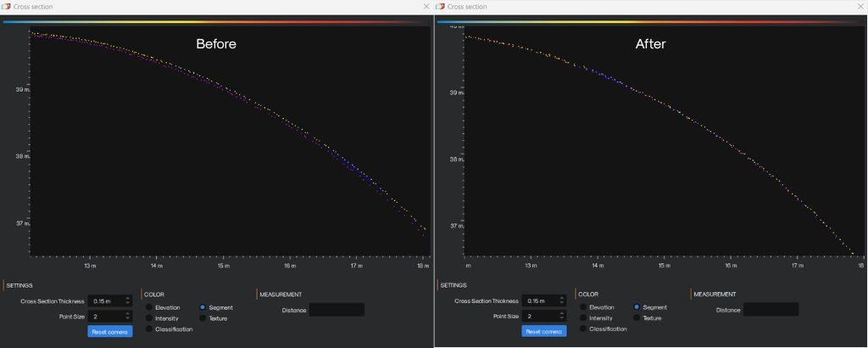Click the Cross Section Thickness field in the Before window

click(x=105, y=301)
